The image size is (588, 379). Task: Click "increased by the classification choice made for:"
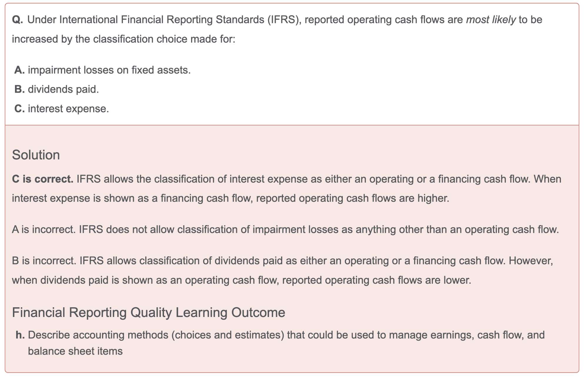coord(123,39)
